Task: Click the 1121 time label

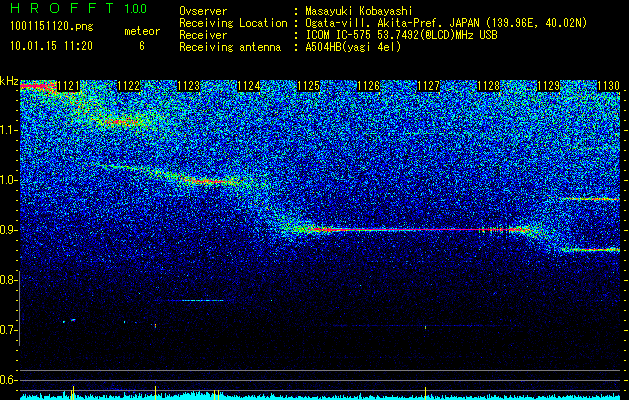Action: pyautogui.click(x=69, y=86)
